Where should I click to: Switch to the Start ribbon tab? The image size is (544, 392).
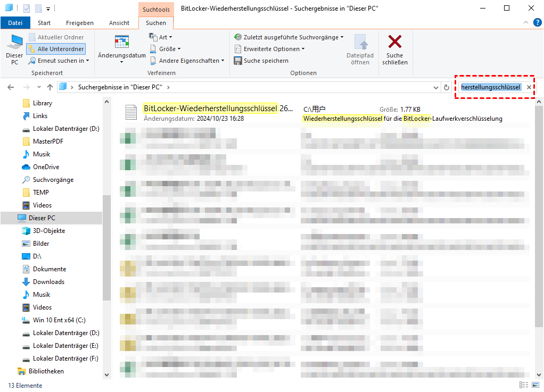(44, 23)
